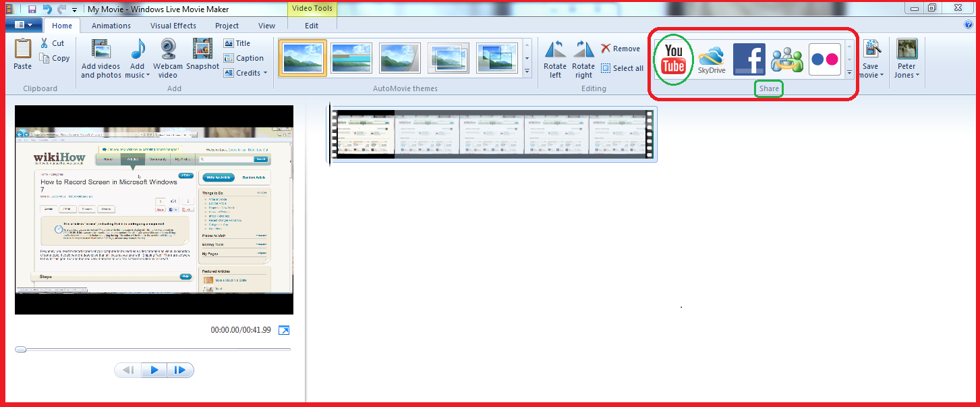
Task: Click the 'AutoMovie themes' group label
Action: tap(405, 88)
